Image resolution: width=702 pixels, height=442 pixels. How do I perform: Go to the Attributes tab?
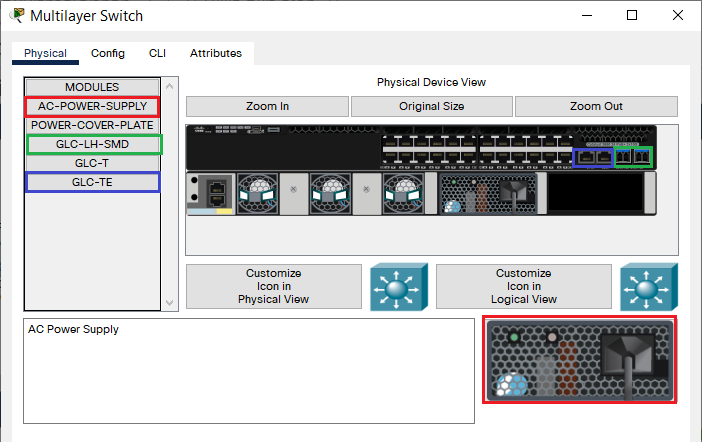(216, 53)
